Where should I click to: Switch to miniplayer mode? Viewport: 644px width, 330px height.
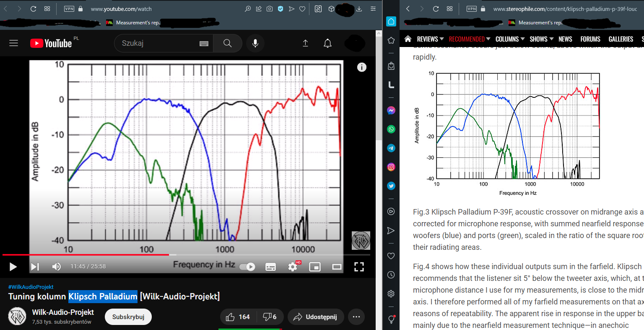pos(315,267)
